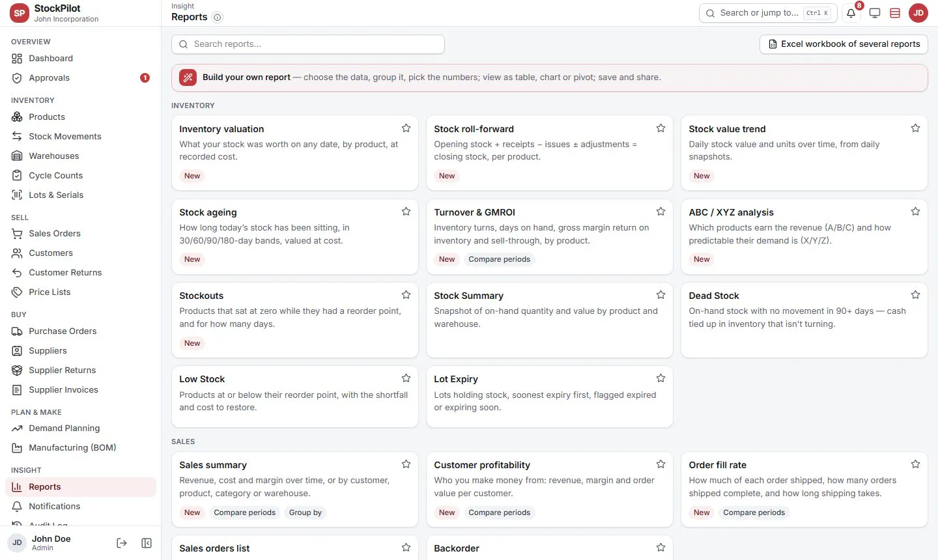Star the Stock value trend report
Image resolution: width=938 pixels, height=560 pixels.
pyautogui.click(x=915, y=128)
